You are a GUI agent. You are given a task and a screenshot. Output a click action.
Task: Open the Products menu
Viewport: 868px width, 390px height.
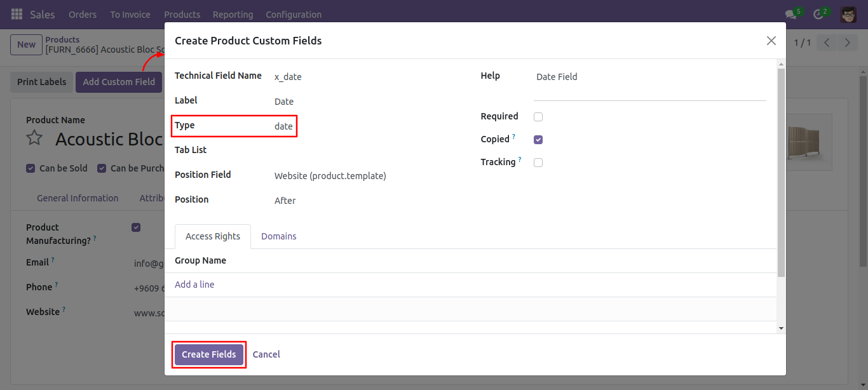(182, 14)
